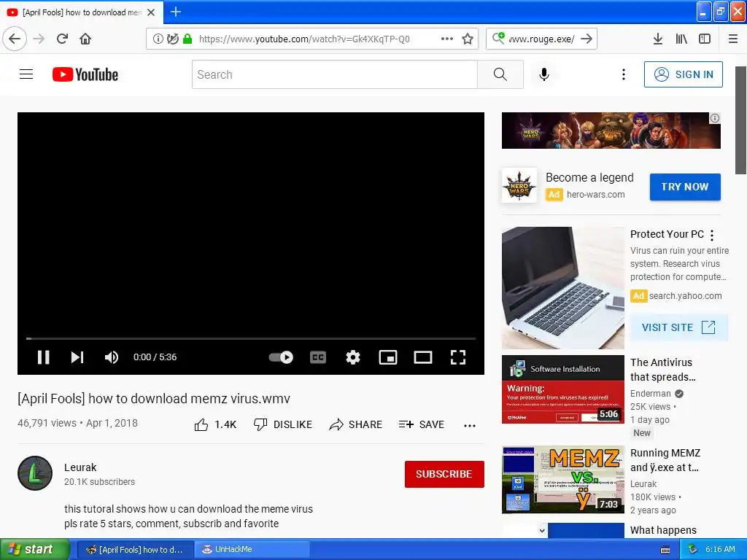
Task: Open the ad info icon on banner
Action: (715, 118)
